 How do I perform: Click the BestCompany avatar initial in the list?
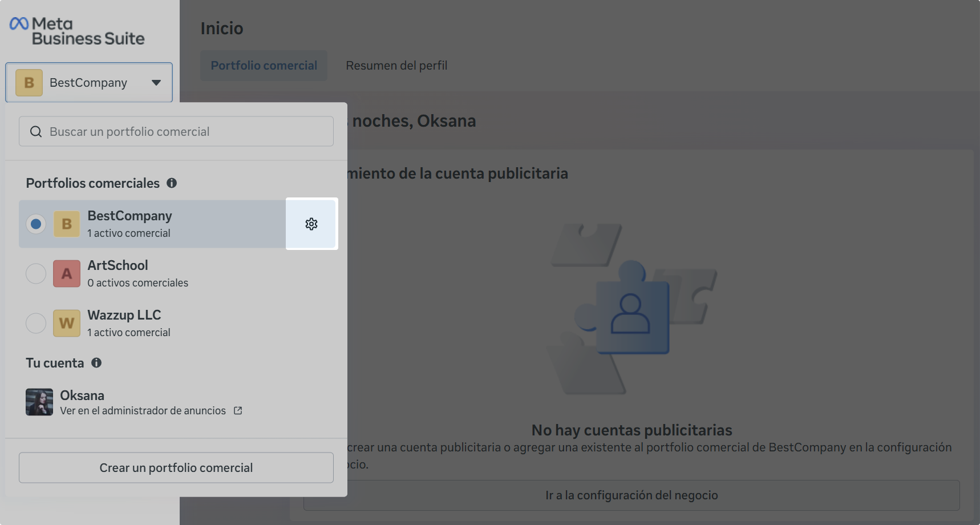pyautogui.click(x=66, y=224)
